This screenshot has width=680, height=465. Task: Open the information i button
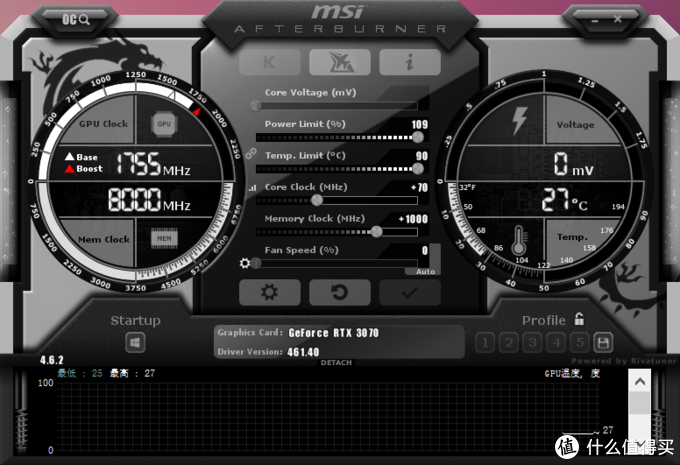click(x=410, y=62)
